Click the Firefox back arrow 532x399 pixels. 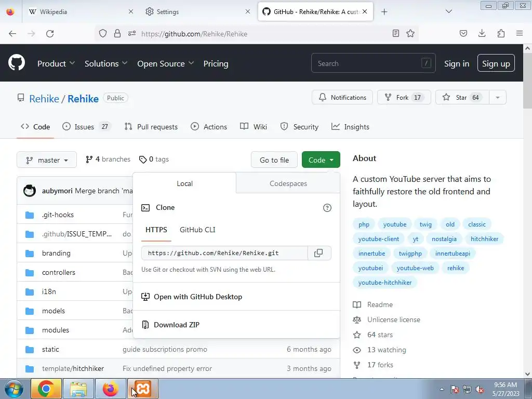12,34
